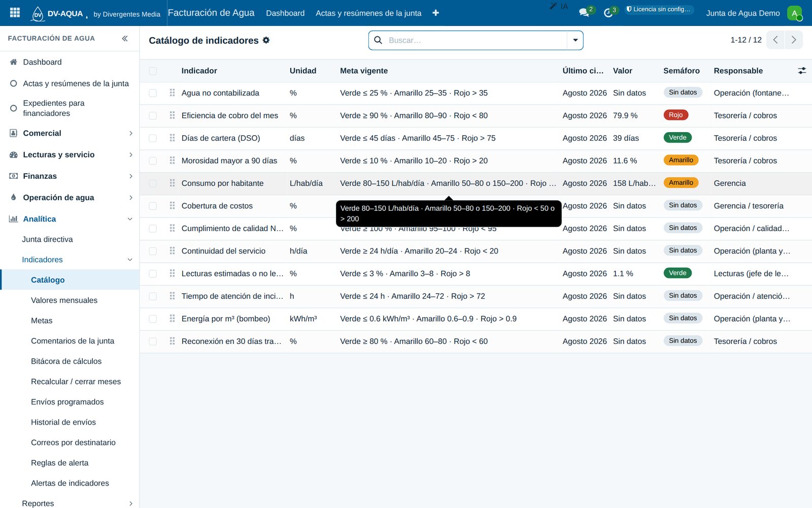Click the search magnifier icon

click(378, 40)
